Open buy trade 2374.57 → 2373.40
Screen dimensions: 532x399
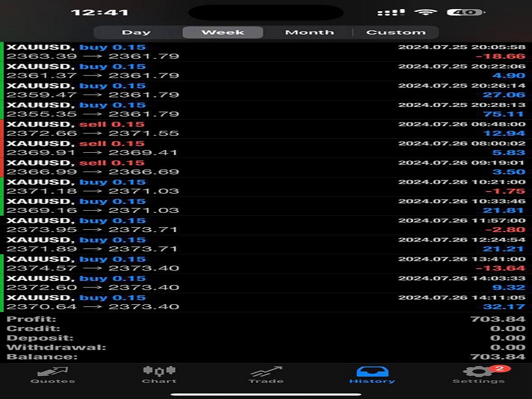pyautogui.click(x=266, y=264)
